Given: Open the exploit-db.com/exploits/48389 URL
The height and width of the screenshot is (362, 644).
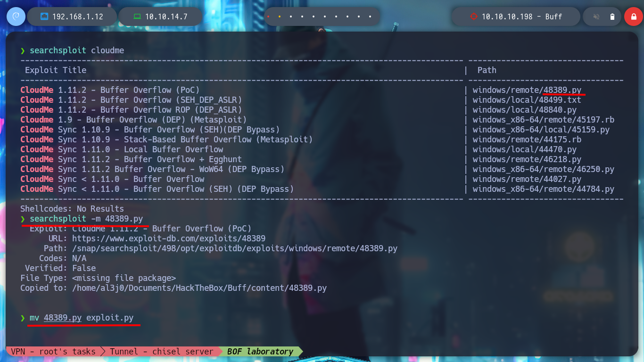Looking at the screenshot, I should point(169,239).
